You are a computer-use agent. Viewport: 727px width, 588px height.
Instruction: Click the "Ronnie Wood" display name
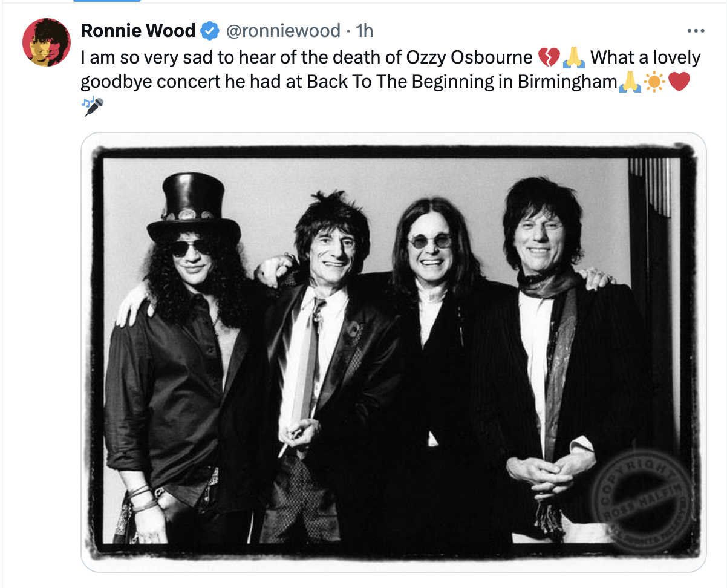pos(138,30)
